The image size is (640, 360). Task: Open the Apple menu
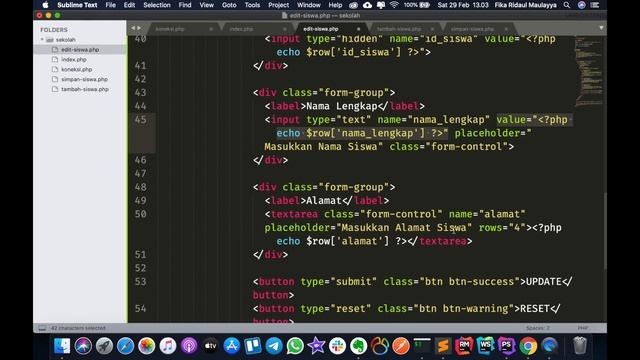click(45, 5)
